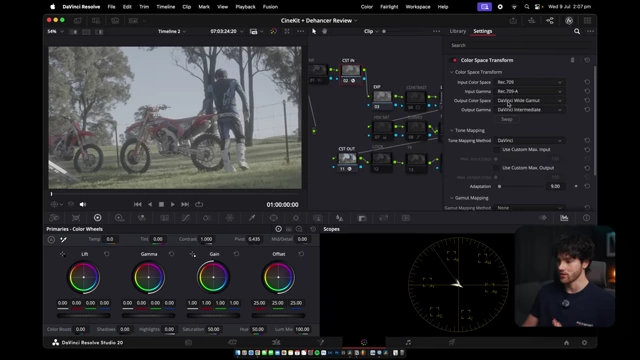
Task: Open the Qualifier eyedropper palette
Action: point(252,218)
